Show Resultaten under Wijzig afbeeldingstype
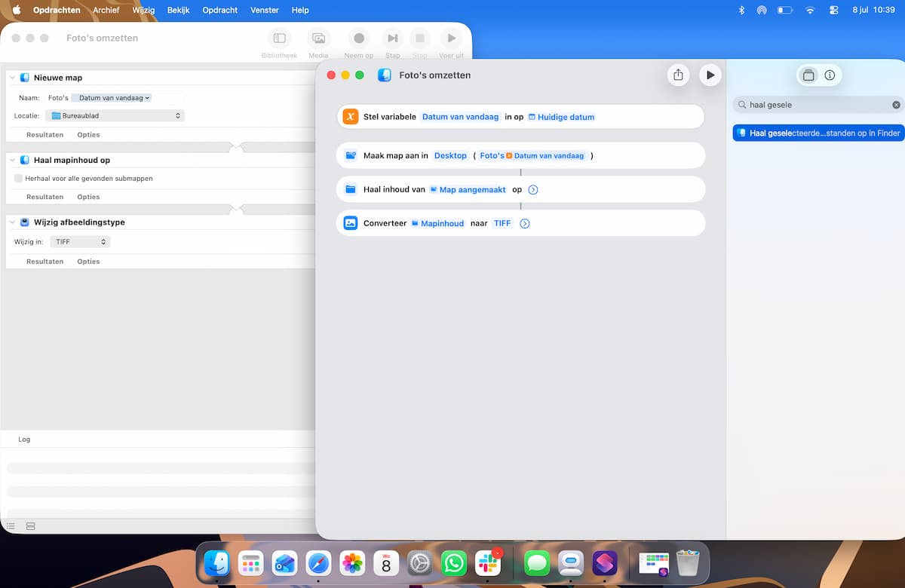This screenshot has width=905, height=588. (45, 262)
